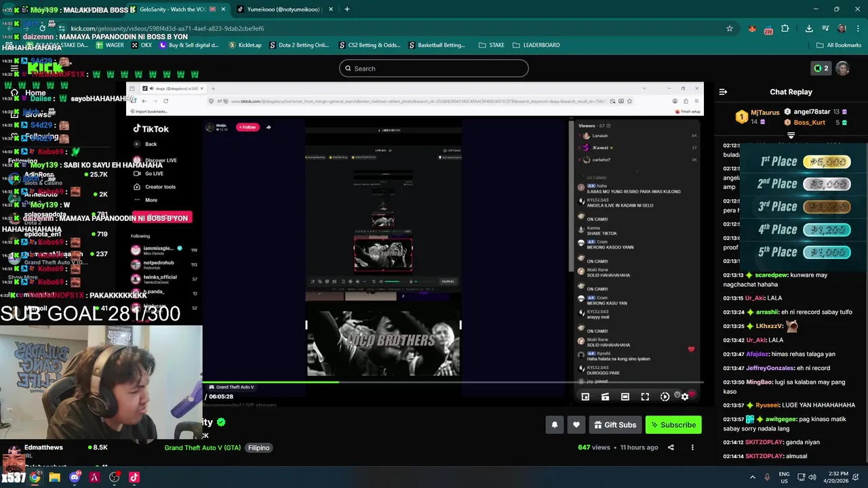
Task: Open the WAGER bookmark
Action: coord(109,45)
